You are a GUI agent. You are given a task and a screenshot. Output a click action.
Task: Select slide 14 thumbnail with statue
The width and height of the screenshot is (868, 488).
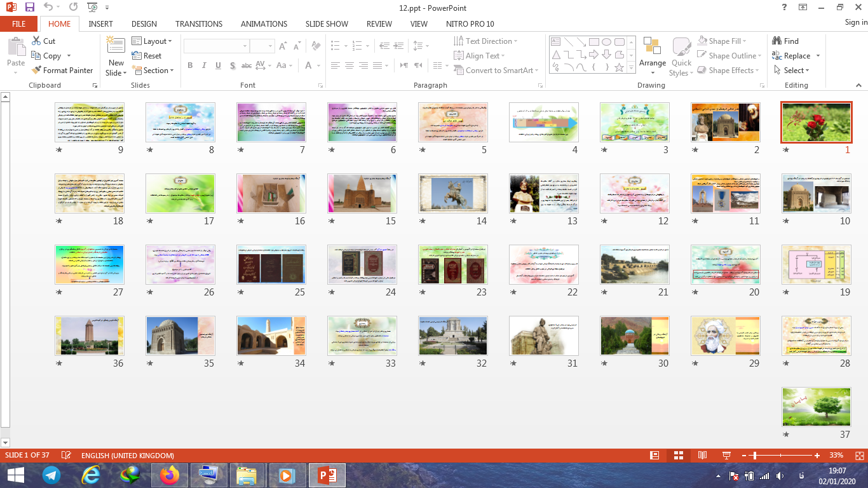point(452,194)
